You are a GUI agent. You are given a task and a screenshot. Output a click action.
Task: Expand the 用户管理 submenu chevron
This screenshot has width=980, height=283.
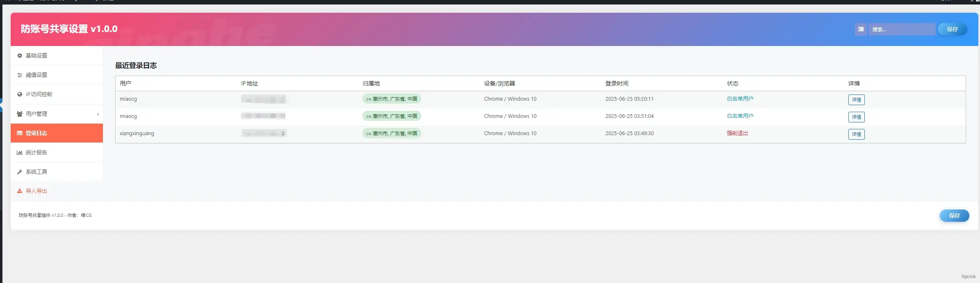pyautogui.click(x=98, y=114)
